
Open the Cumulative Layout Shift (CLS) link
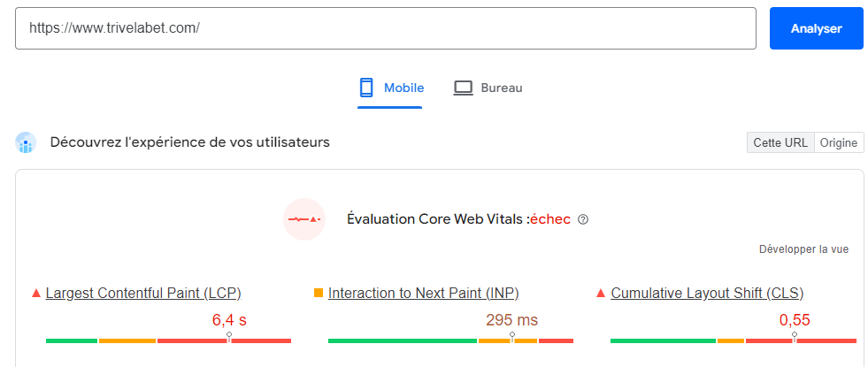coord(707,293)
